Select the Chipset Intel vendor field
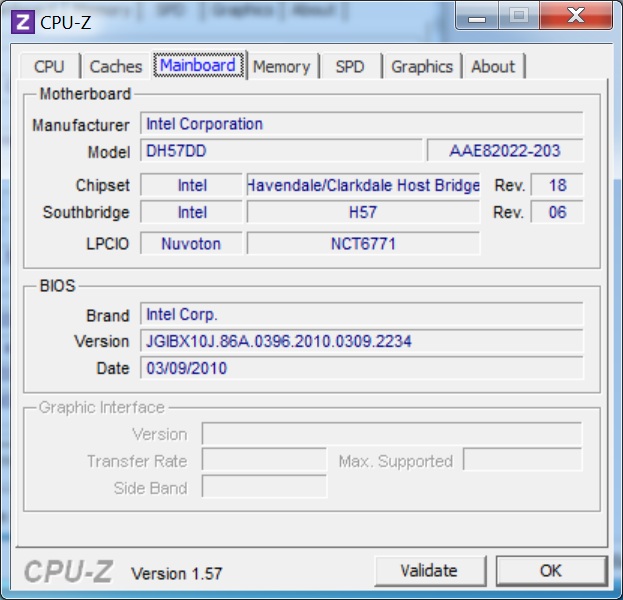 coord(192,185)
